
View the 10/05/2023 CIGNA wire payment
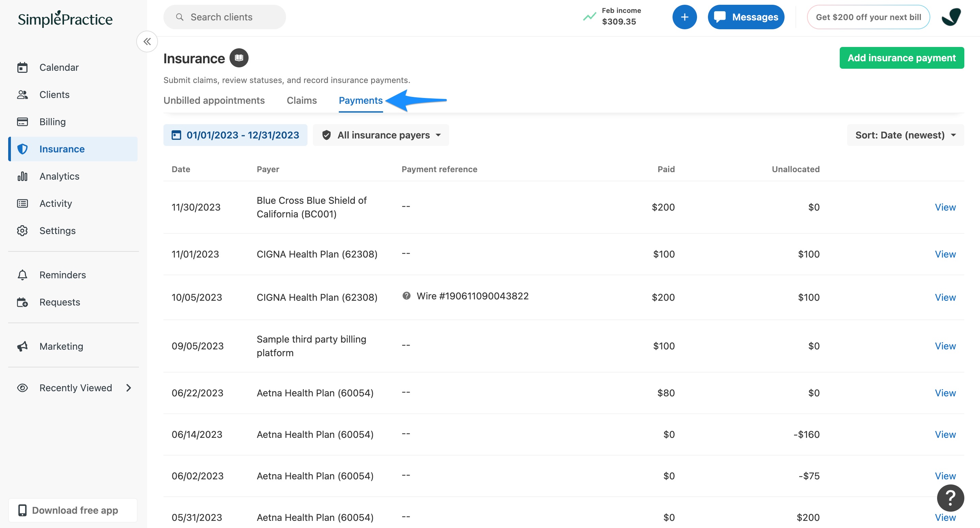tap(945, 297)
